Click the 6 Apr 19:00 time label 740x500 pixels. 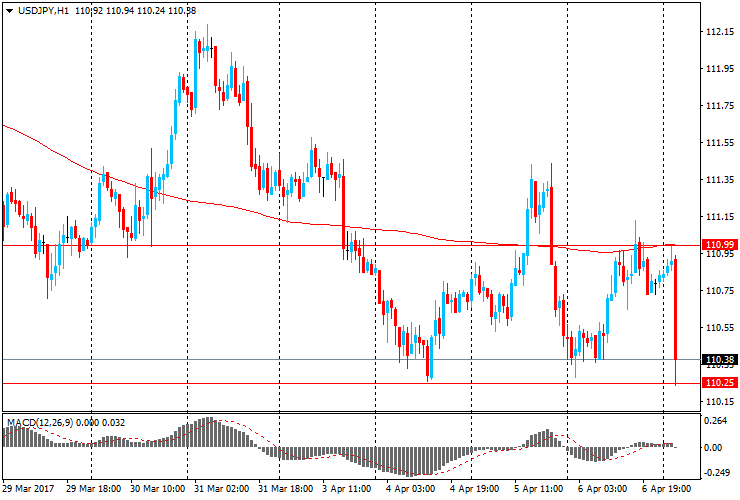click(x=666, y=488)
